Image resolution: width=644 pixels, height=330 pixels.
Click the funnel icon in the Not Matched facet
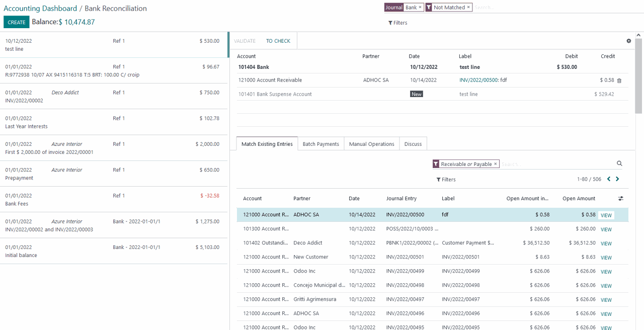[x=428, y=7]
